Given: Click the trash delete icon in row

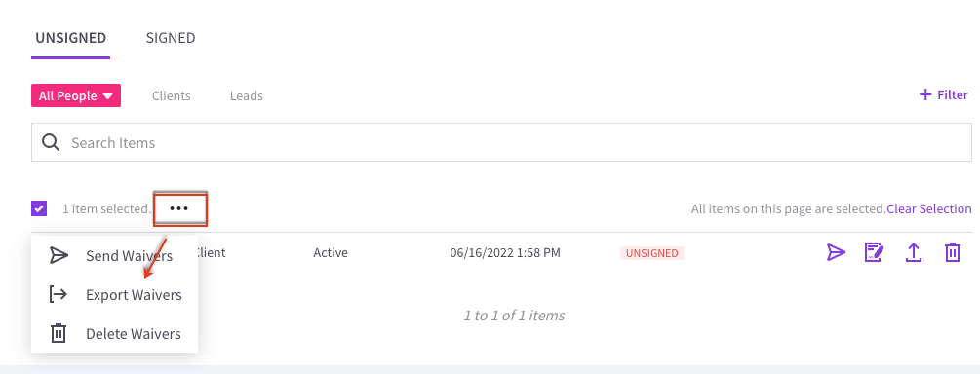Looking at the screenshot, I should pos(952,253).
